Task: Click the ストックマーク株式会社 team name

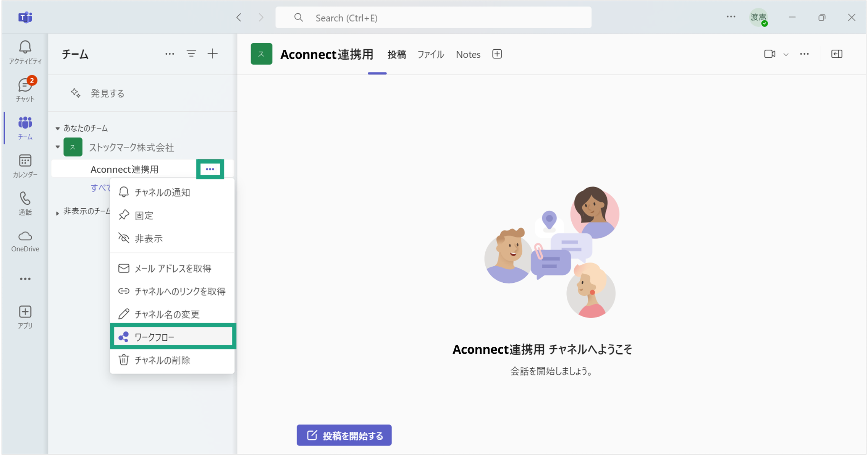Action: point(131,147)
